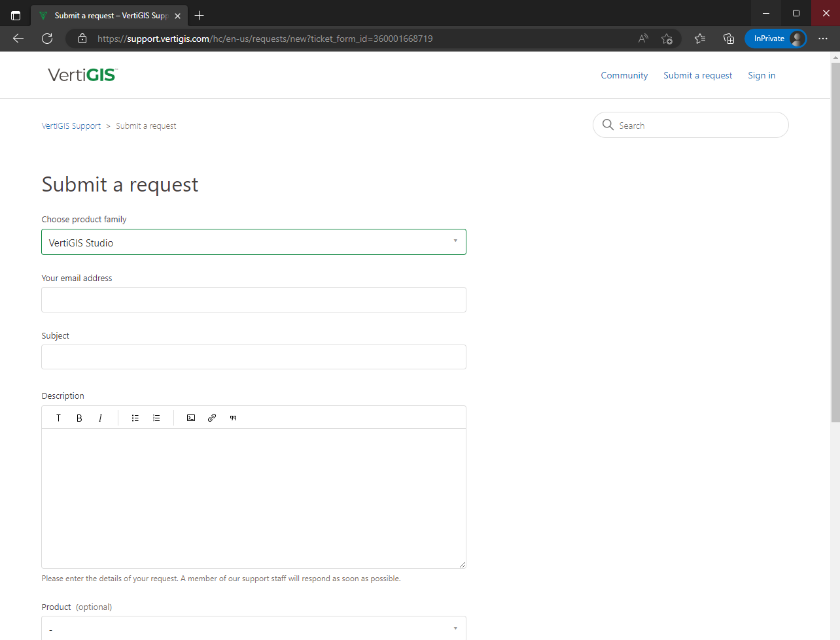The width and height of the screenshot is (840, 640).
Task: Open the Favorites list
Action: (x=700, y=39)
